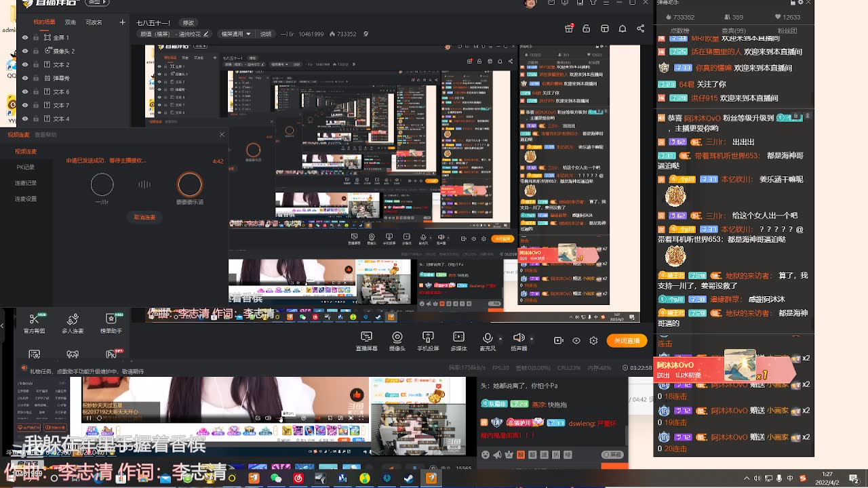
Task: Open the gift box icon with red badge
Action: [x=569, y=28]
